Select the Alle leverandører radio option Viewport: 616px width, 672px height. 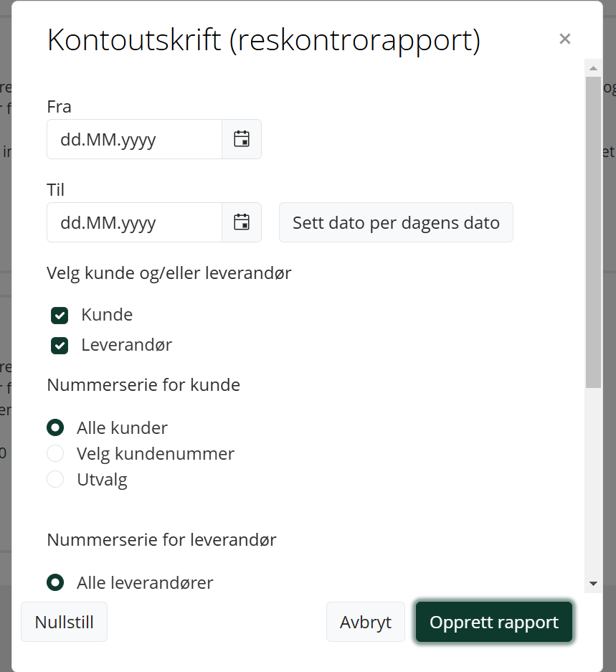point(55,582)
